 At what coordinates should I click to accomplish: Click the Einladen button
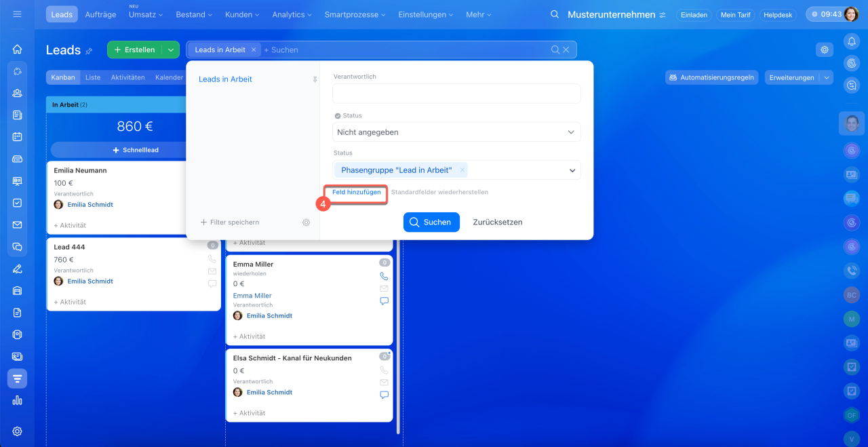coord(694,14)
